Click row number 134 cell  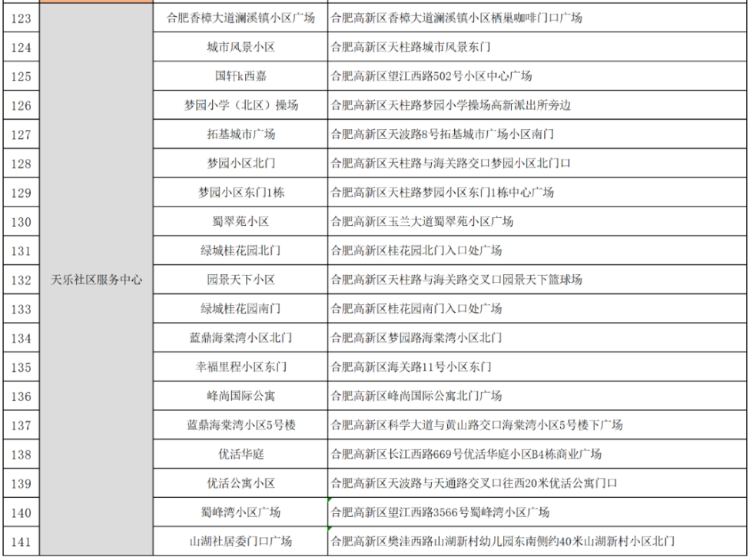pos(22,338)
